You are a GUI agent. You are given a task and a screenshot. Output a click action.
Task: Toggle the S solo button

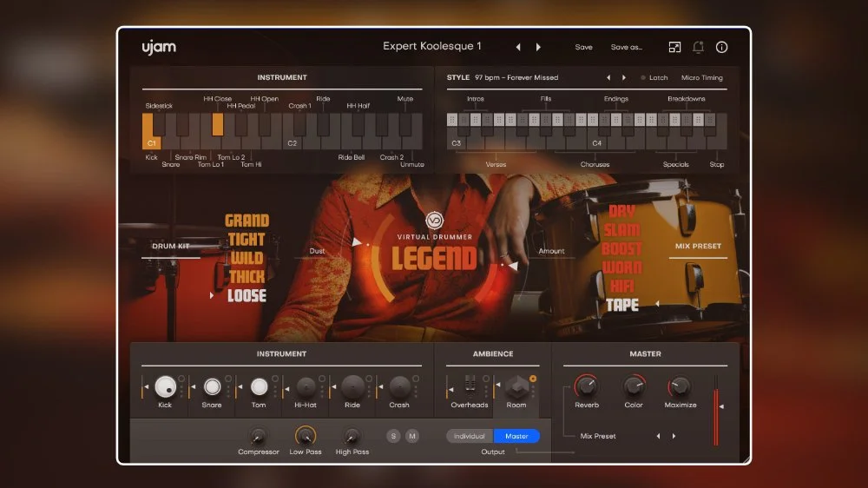click(394, 436)
